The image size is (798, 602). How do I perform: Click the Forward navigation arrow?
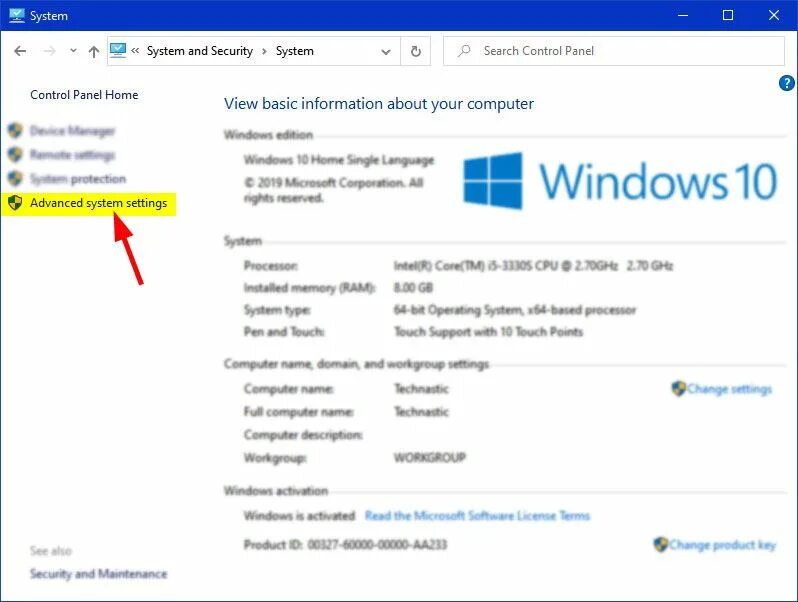(x=49, y=51)
